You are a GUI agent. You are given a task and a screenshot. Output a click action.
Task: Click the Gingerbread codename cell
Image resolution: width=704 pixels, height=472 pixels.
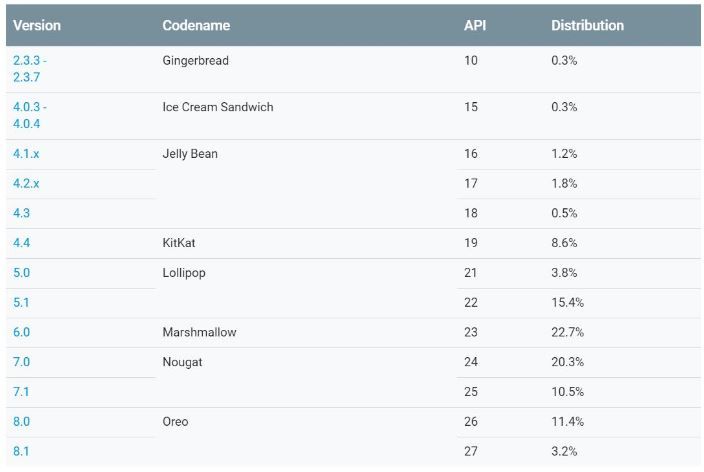tap(195, 61)
